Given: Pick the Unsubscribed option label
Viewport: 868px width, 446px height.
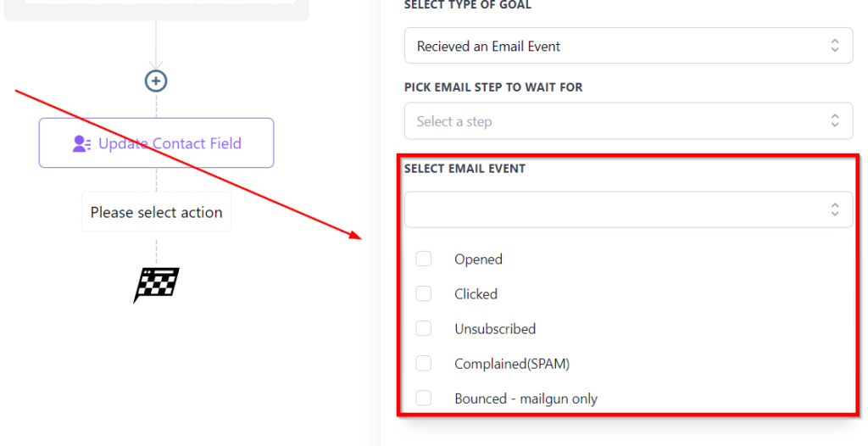Looking at the screenshot, I should coord(495,329).
